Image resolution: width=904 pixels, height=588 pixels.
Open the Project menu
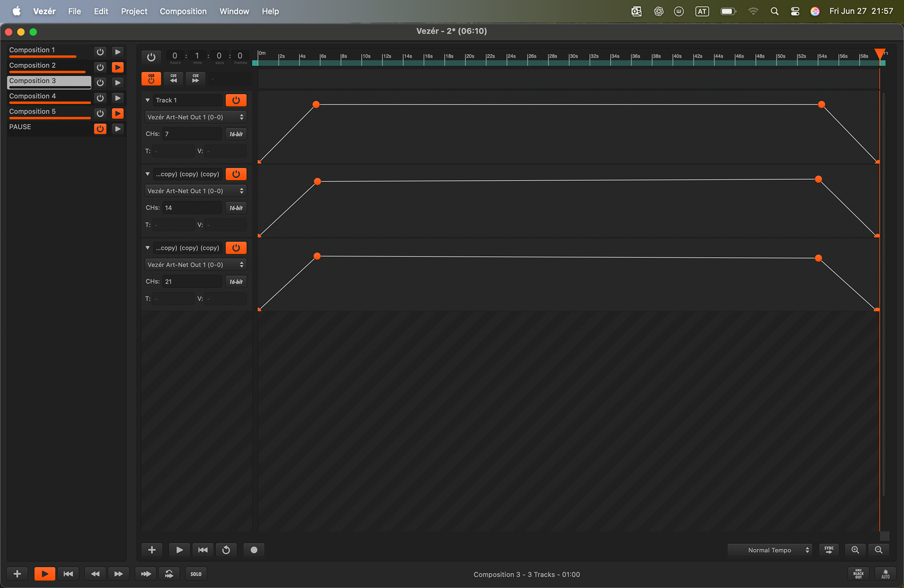[x=134, y=11]
